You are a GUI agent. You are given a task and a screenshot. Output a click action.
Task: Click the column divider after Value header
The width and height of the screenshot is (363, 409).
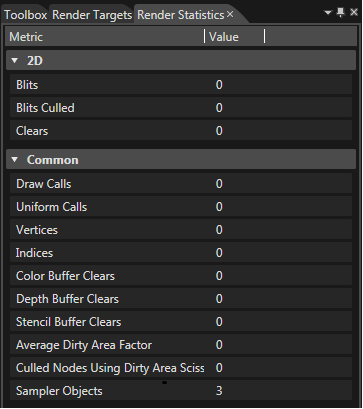click(265, 36)
